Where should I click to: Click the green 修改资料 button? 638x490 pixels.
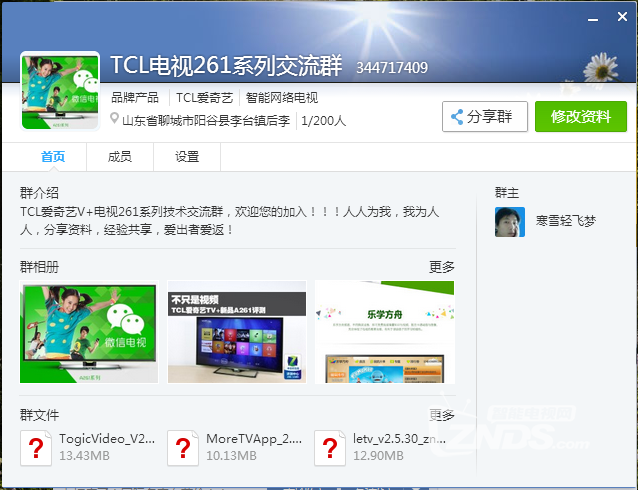581,117
